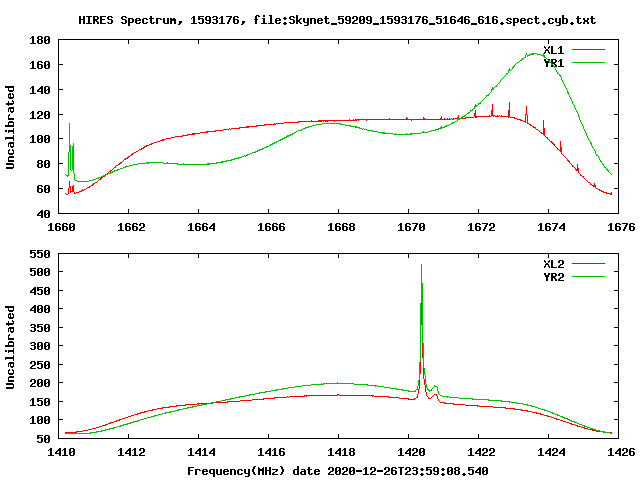
Task: Click the 160 y-axis tick label
Action: (x=40, y=65)
